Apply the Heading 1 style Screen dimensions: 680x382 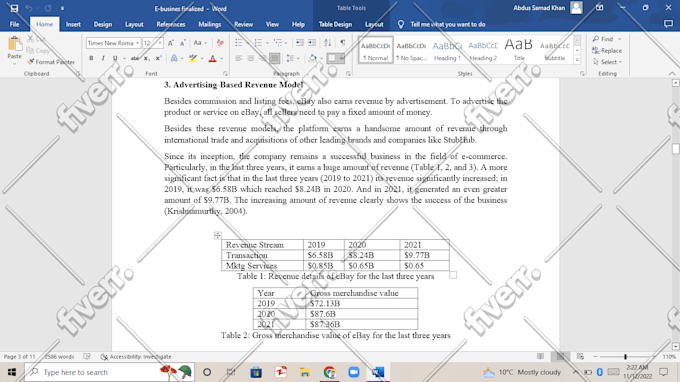(447, 50)
